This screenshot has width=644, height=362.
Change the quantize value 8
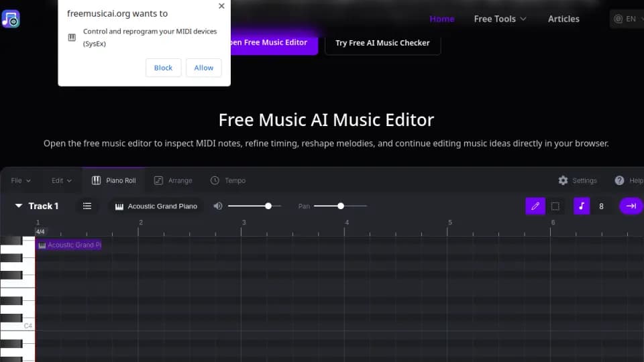pos(601,206)
